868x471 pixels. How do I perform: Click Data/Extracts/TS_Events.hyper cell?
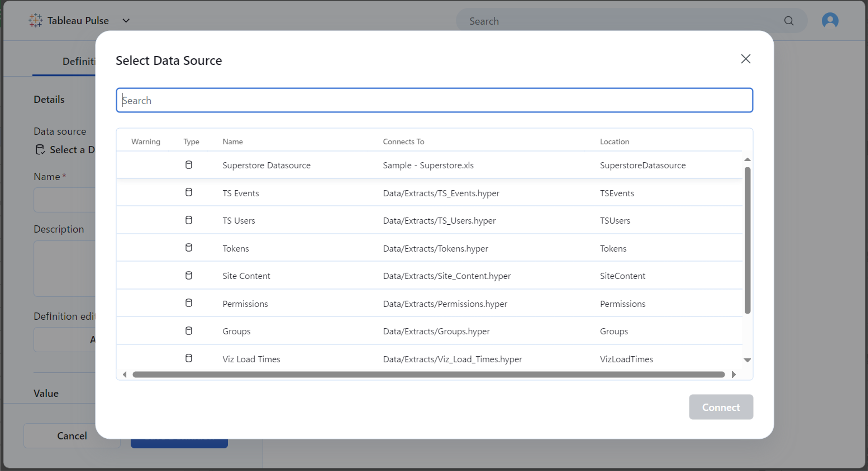click(x=441, y=193)
